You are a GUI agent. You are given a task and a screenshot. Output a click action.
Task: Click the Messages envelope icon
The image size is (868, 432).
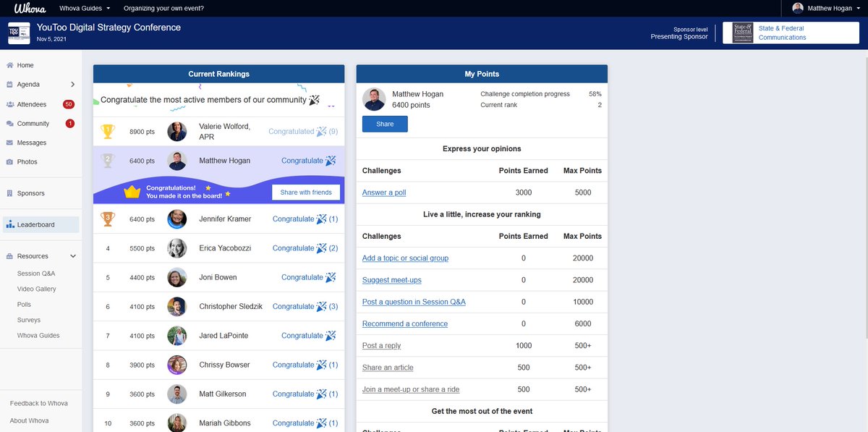[9, 143]
